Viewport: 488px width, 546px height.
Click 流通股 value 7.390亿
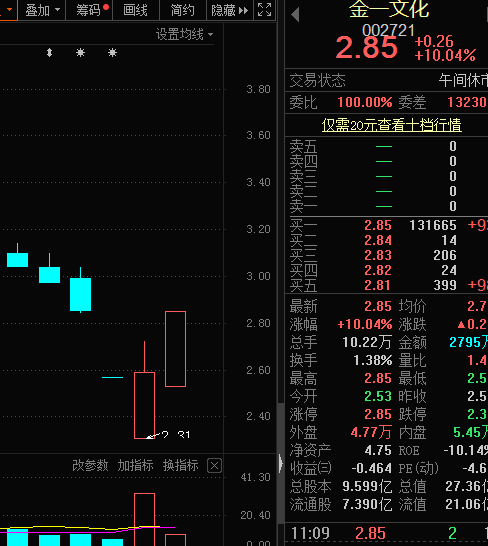pyautogui.click(x=367, y=504)
